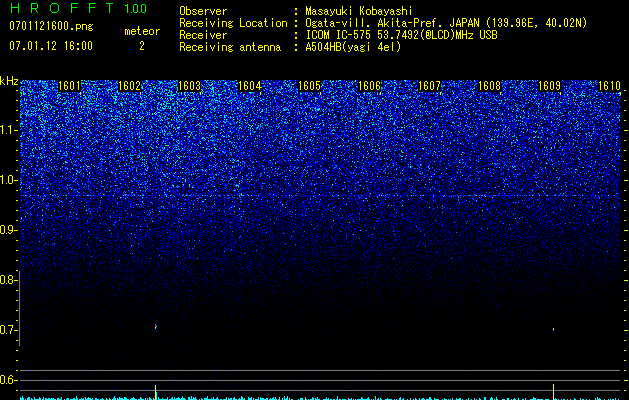Click the meteor count 2
Viewport: 629px width, 400px height.
click(142, 46)
